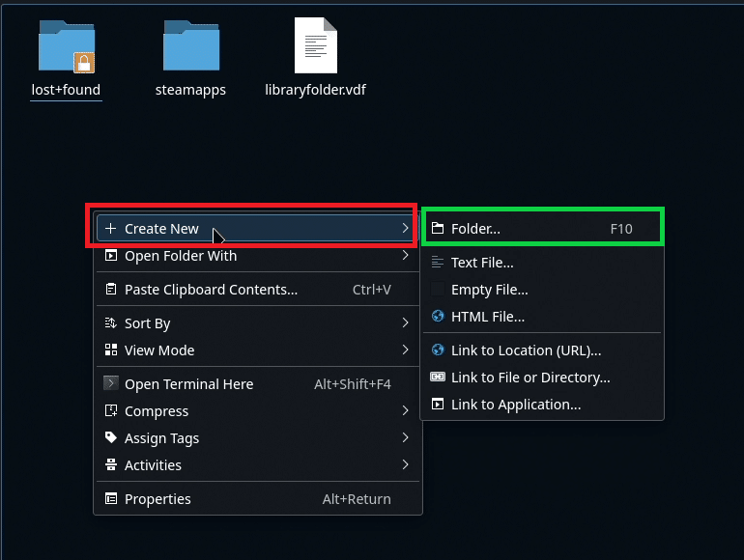
Task: Click the clipboard paste icon
Action: [x=110, y=290]
